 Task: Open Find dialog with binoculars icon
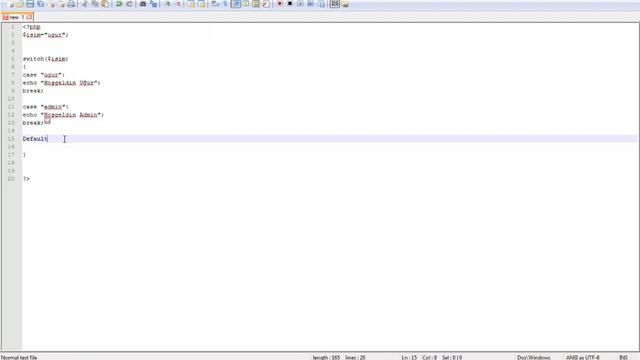pyautogui.click(x=143, y=4)
